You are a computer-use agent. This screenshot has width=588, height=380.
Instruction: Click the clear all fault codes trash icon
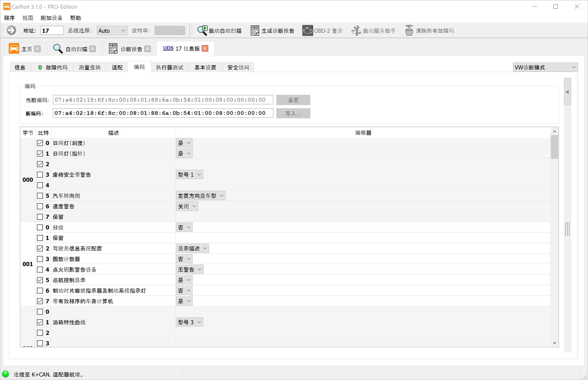tap(409, 31)
